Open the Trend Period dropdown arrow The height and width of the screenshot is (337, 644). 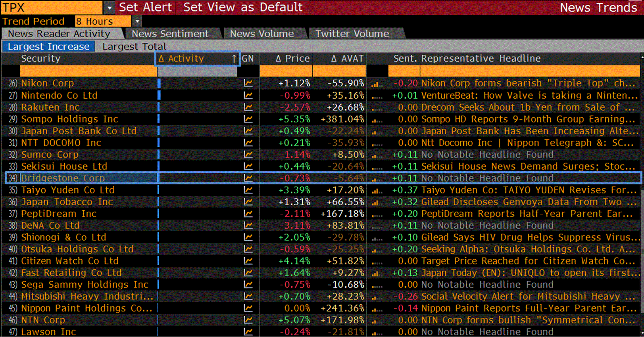coord(137,21)
